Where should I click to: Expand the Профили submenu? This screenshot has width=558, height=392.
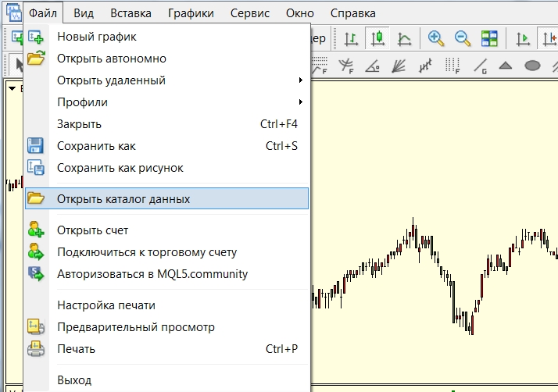(x=301, y=102)
